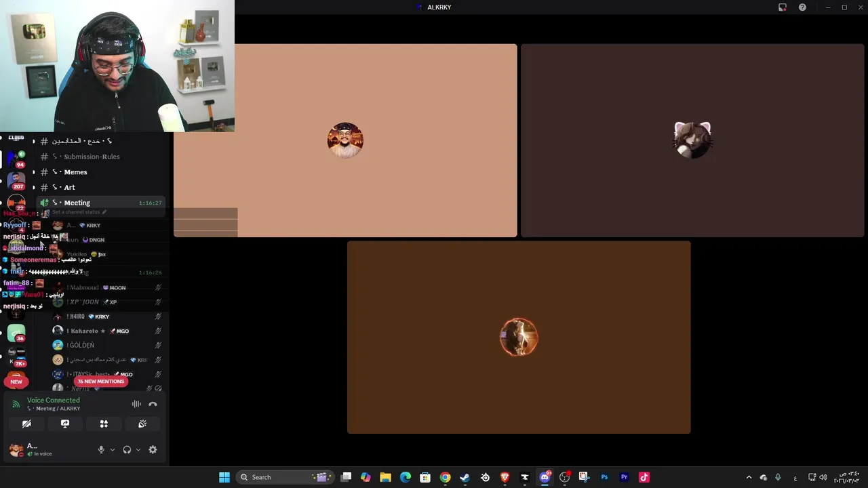Image resolution: width=868 pixels, height=488 pixels.
Task: Click the bottom brown avatar video tile
Action: coord(519,338)
